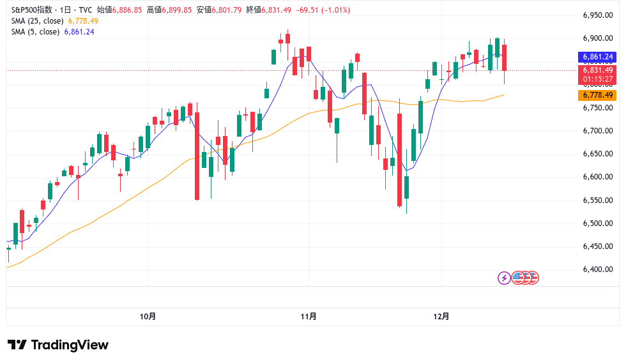626x364 pixels.
Task: Click the first US flag economic event icon
Action: [518, 278]
